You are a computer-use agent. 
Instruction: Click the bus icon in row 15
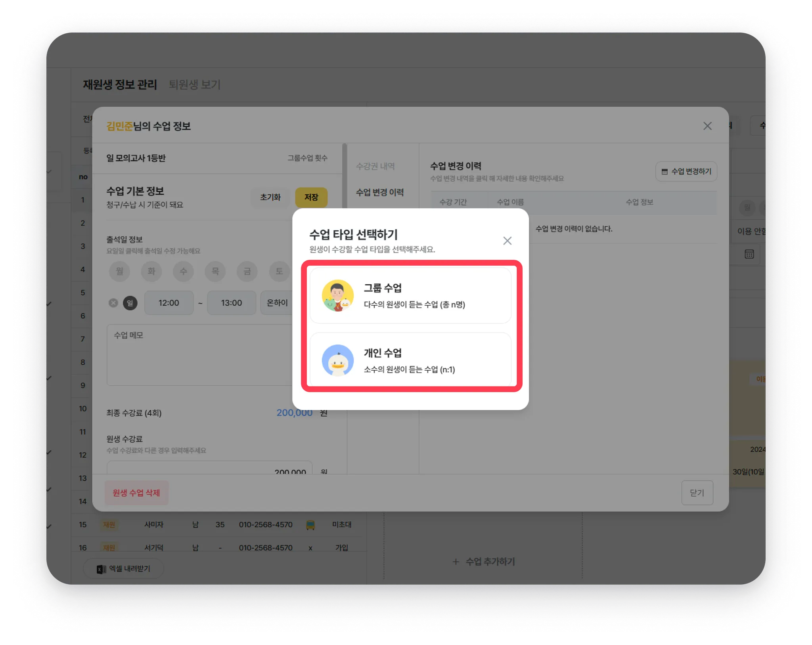310,525
